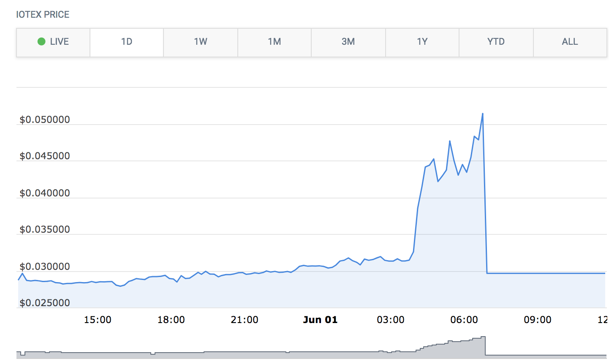
Task: Click the $0.050000 axis label
Action: coord(45,120)
